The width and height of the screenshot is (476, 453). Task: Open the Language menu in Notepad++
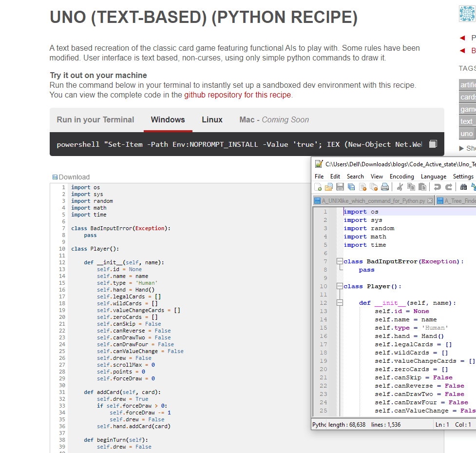coord(433,176)
